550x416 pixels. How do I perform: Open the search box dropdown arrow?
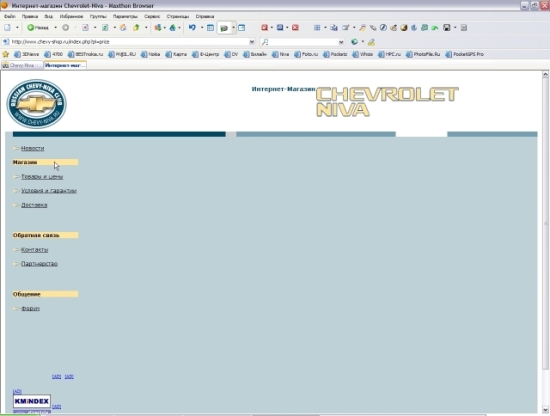tap(341, 42)
